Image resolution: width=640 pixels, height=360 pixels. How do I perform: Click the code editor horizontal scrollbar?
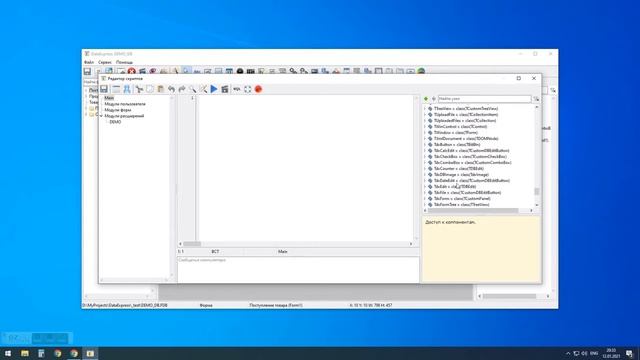tap(296, 244)
